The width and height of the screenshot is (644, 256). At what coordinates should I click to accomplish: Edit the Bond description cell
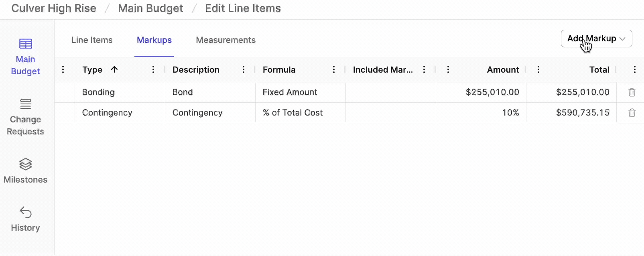(x=210, y=92)
